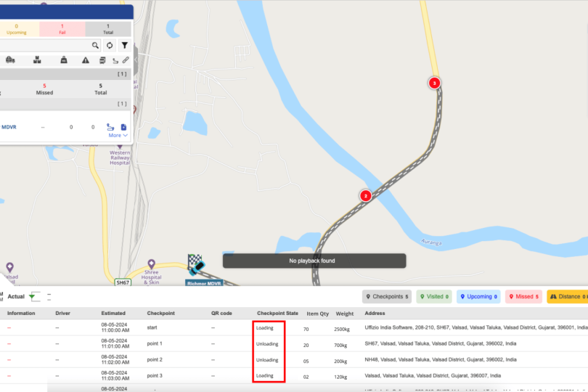The width and height of the screenshot is (588, 392).
Task: Select the Fail status tab
Action: click(x=62, y=29)
